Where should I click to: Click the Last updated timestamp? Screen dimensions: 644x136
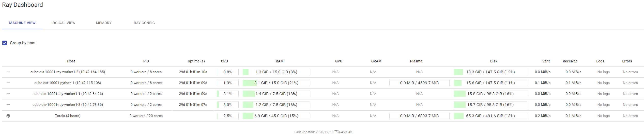click(x=323, y=132)
